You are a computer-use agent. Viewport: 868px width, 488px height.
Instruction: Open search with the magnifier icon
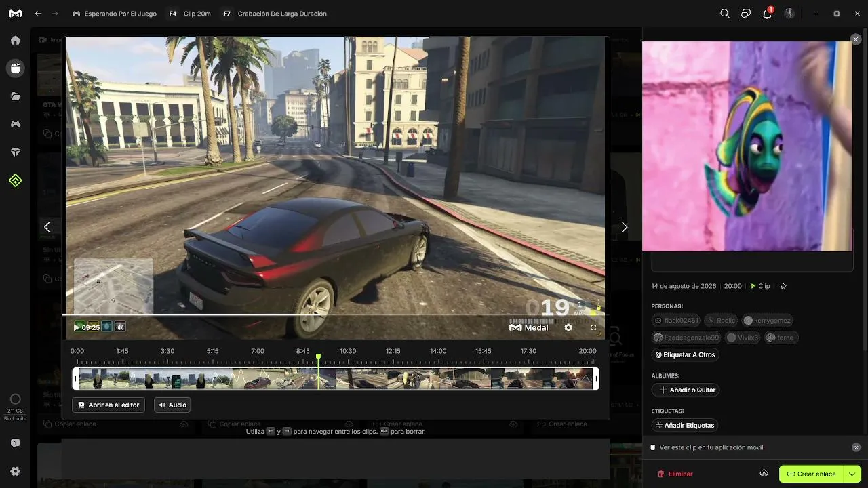(725, 14)
